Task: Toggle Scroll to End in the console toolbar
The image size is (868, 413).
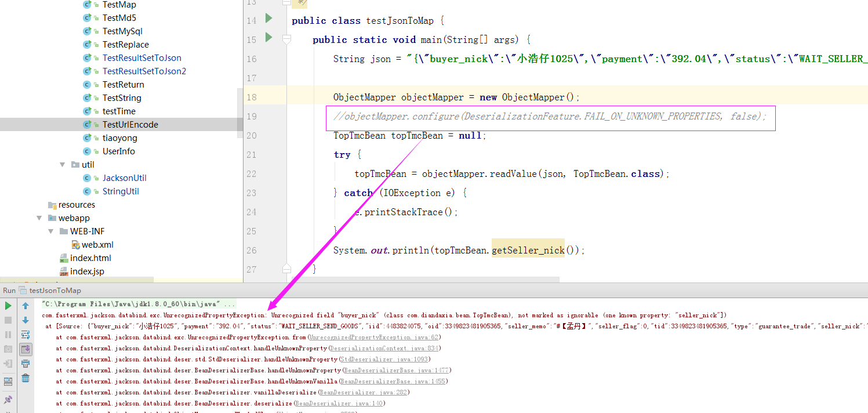Action: click(x=25, y=349)
